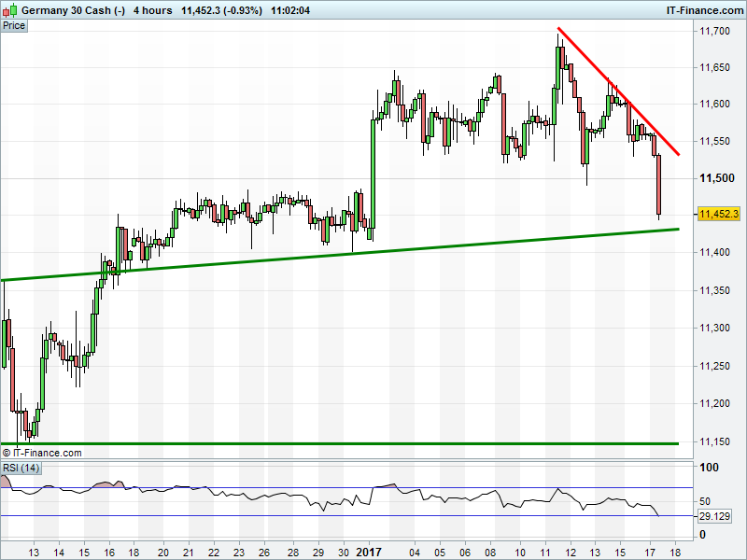Image resolution: width=747 pixels, height=560 pixels.
Task: Click the 29.129 RSI value tag
Action: pos(714,516)
